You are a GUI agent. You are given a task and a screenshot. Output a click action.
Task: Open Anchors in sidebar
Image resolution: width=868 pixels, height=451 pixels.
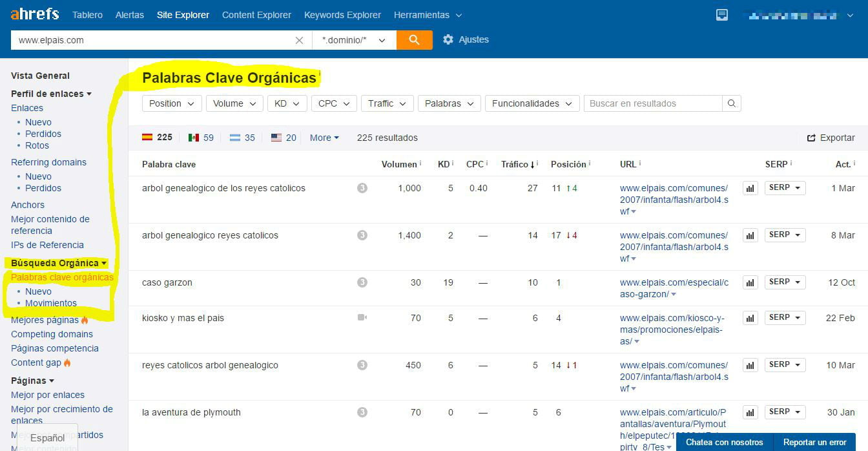[x=28, y=205]
